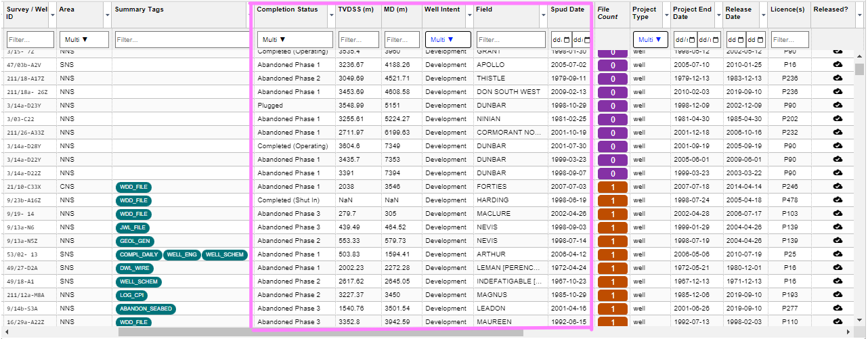Click ABANDON_SEABED tag for 9/14b-S3A

146,309
